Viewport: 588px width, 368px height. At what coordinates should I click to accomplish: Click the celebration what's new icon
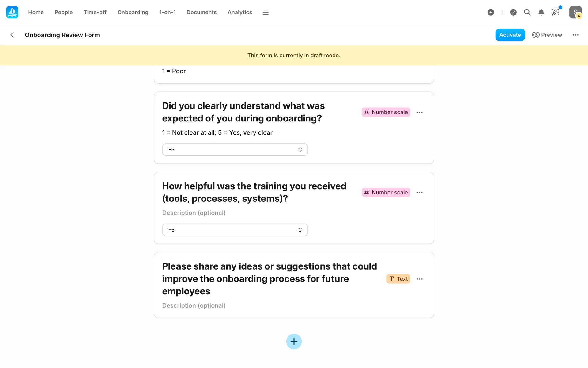[x=556, y=12]
